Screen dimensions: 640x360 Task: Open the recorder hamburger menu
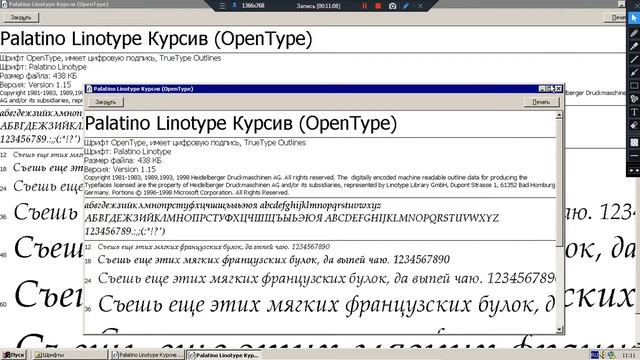222,6
